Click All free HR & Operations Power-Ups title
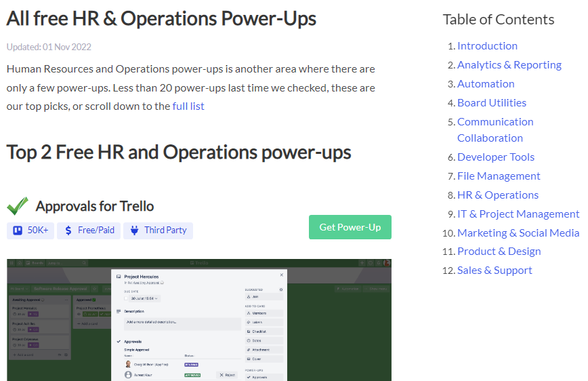The width and height of the screenshot is (588, 381). coord(161,18)
